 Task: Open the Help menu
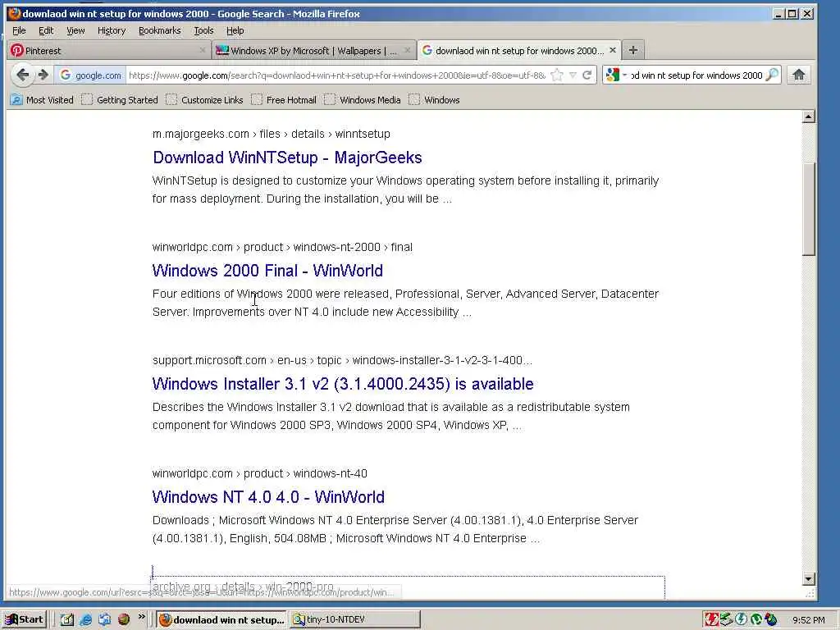(235, 30)
